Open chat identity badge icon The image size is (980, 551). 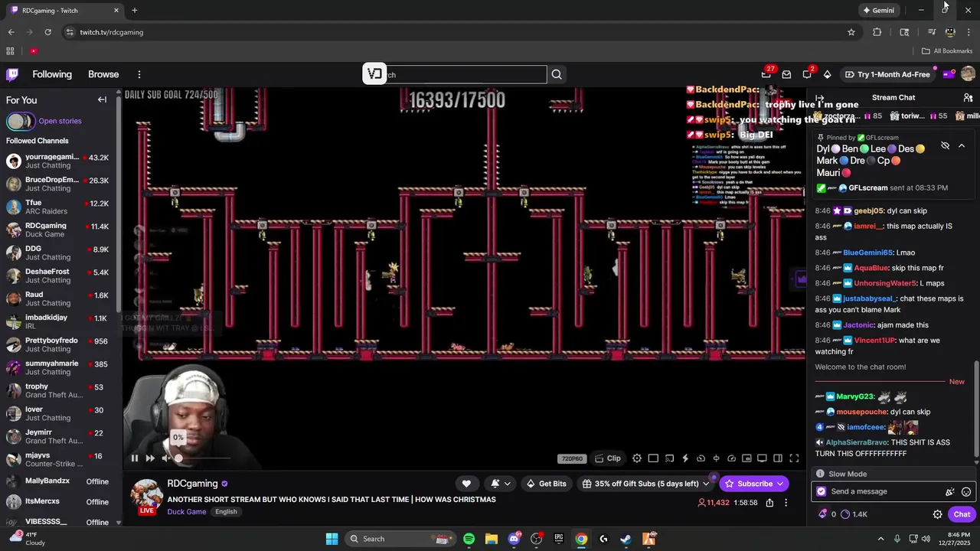[822, 491]
